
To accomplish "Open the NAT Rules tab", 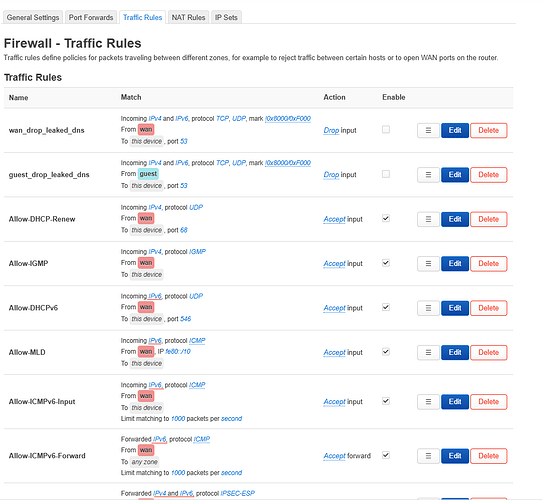I will (x=188, y=17).
